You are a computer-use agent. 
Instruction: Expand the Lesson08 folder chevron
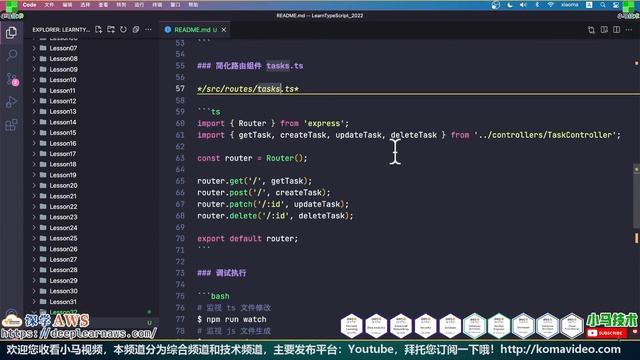[34, 59]
